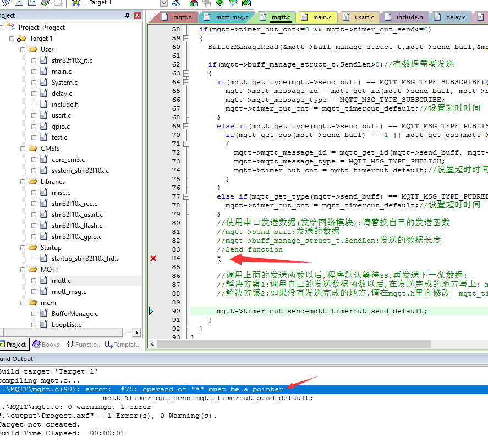The image size is (488, 448).
Task: Collapse the Libraries group
Action: tap(23, 182)
